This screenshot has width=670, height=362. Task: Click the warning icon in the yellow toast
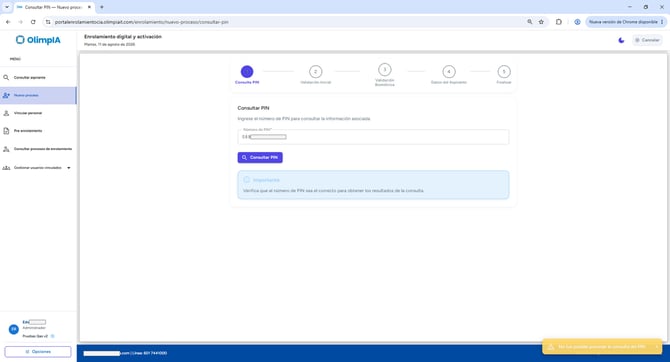click(551, 347)
